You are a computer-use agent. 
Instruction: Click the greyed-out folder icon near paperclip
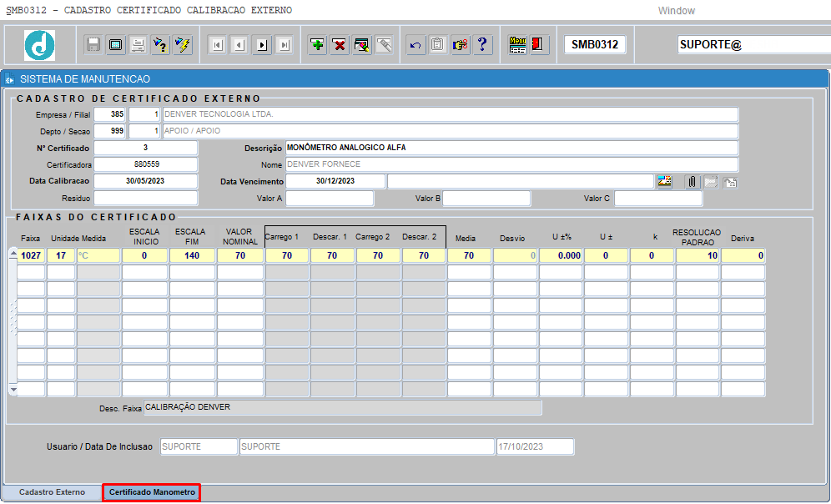711,182
